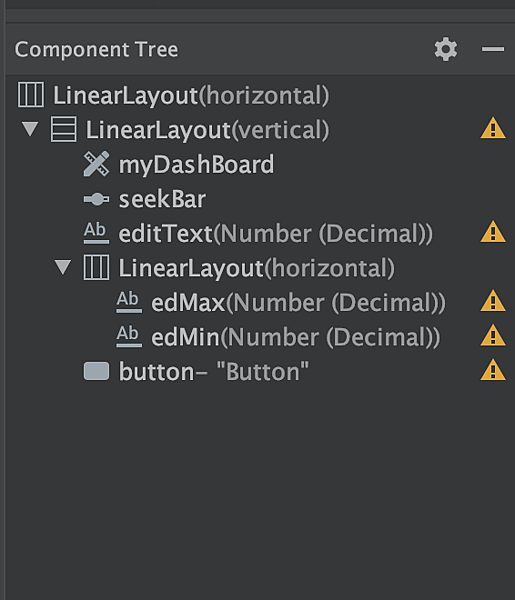Click the vertical LinearLayout rows icon
The height and width of the screenshot is (600, 515).
point(64,129)
